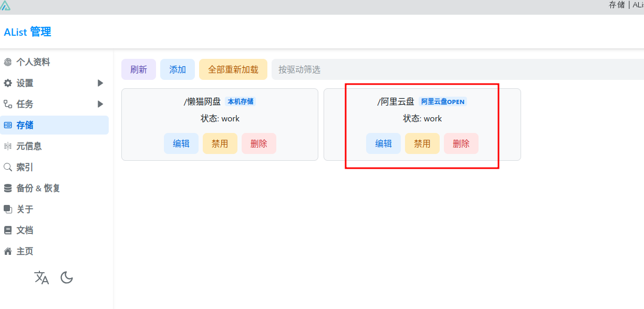Screen dimensions: 644x309
Task: Click the house icon beside 主页
Action: coord(8,251)
